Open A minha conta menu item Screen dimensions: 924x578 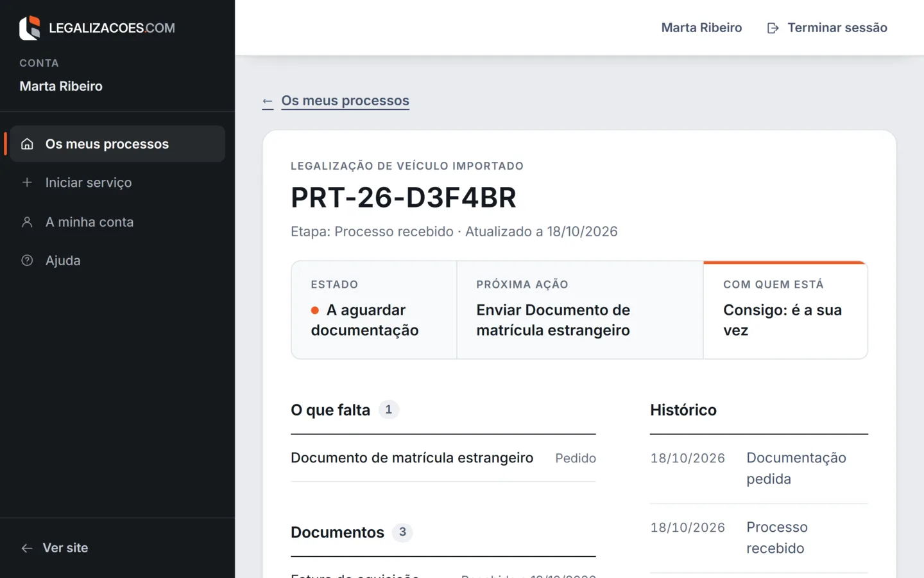[x=117, y=222]
